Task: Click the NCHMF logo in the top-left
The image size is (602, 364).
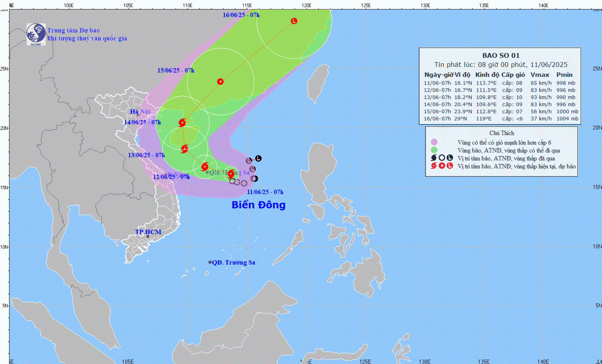Action: (x=36, y=34)
